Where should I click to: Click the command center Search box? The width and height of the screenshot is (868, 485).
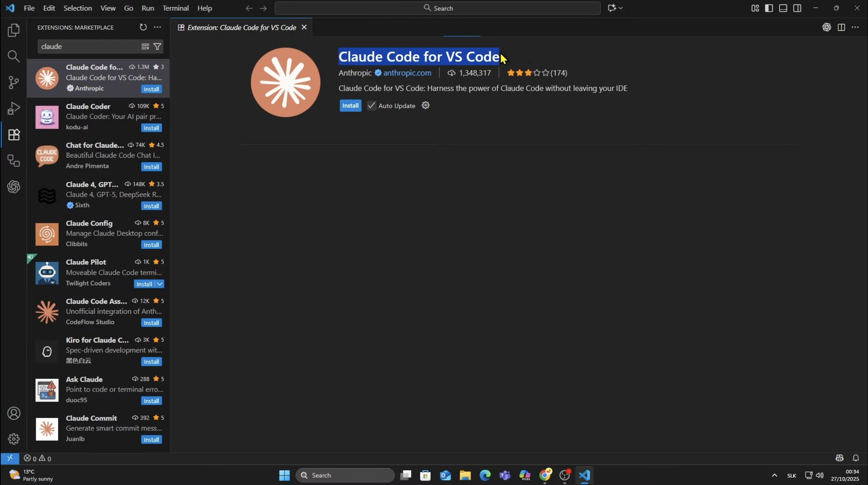pyautogui.click(x=438, y=8)
